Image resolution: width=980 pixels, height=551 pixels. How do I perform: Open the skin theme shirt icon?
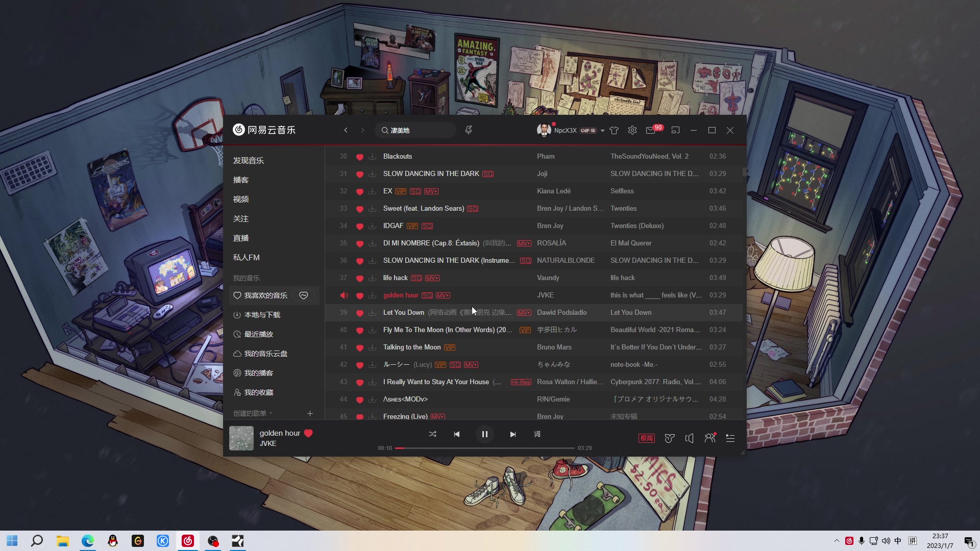pyautogui.click(x=614, y=130)
